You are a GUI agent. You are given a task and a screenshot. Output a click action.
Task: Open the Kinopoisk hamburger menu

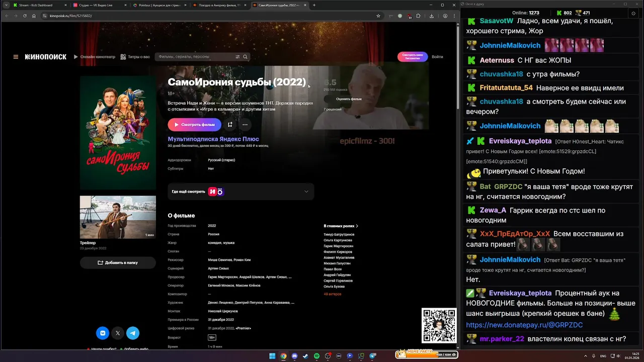[x=16, y=57]
